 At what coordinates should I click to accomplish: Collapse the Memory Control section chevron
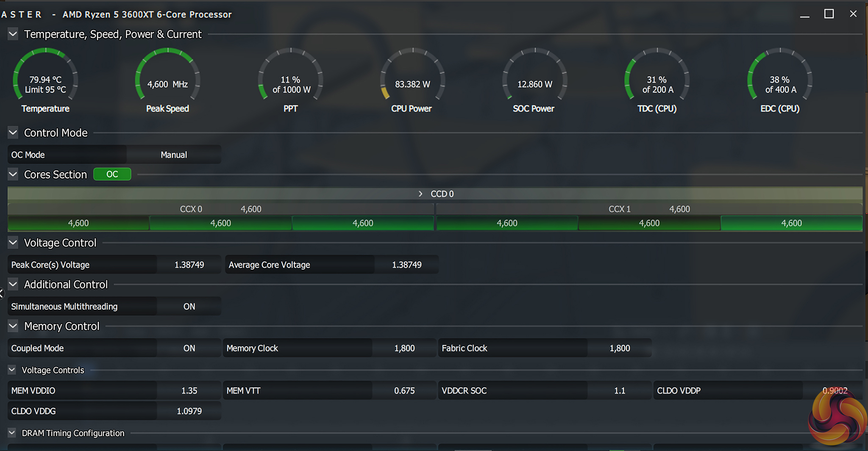coord(13,326)
